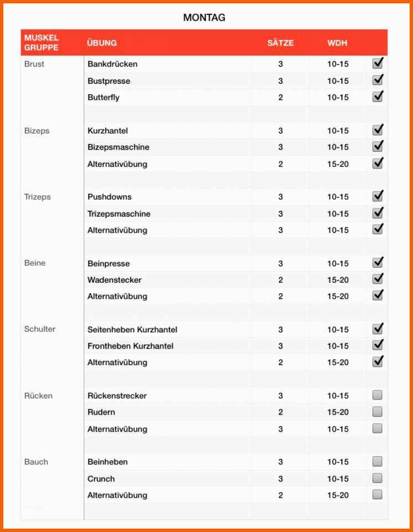Mark the Crunch exercise as done
This screenshot has width=413, height=532.
click(x=378, y=478)
